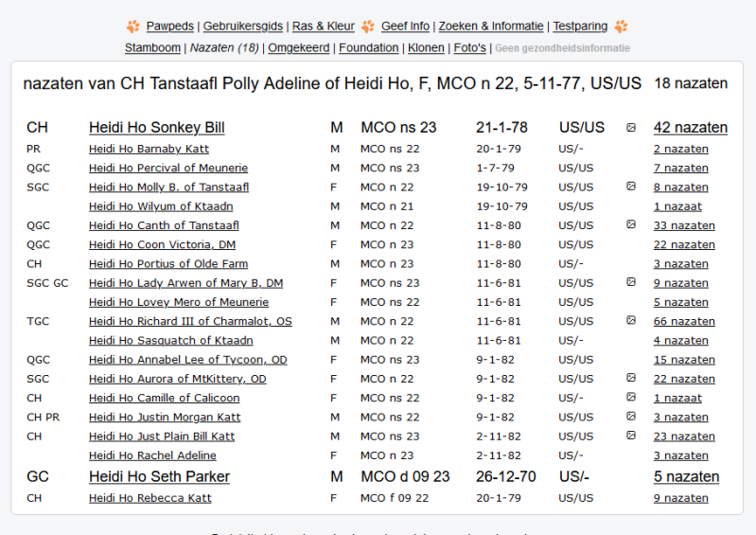Screen dimensions: 756x535
Task: Open photo icon for Aurora of MtKittery
Action: pos(631,378)
